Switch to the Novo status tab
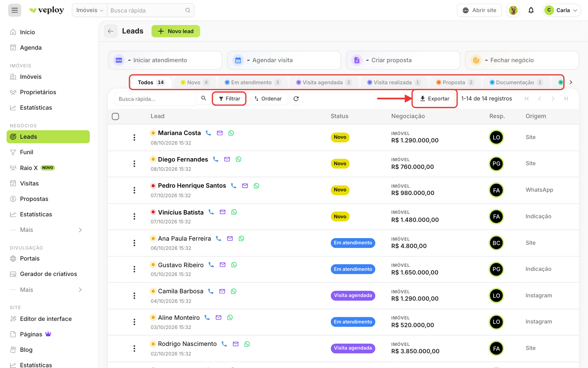Viewport: 588px width, 368px height. (x=195, y=82)
